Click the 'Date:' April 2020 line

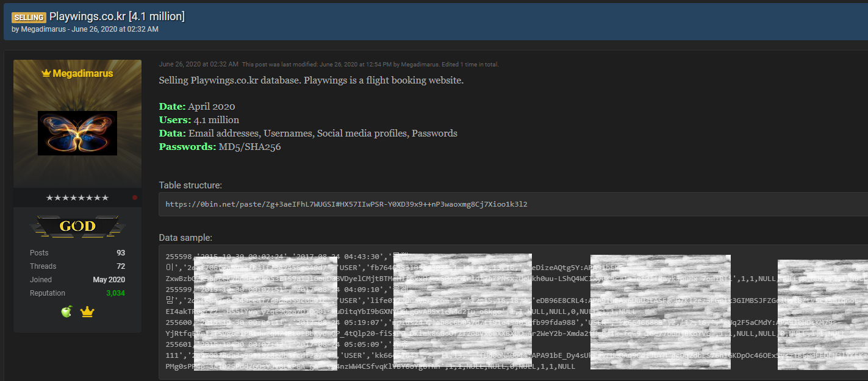pyautogui.click(x=197, y=106)
